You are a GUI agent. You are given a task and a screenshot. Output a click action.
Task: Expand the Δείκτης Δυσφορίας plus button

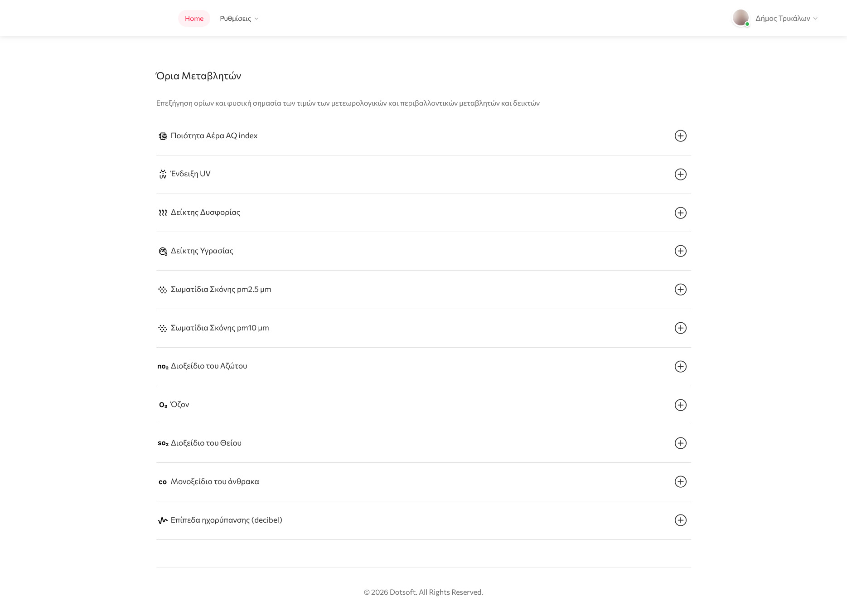(680, 213)
